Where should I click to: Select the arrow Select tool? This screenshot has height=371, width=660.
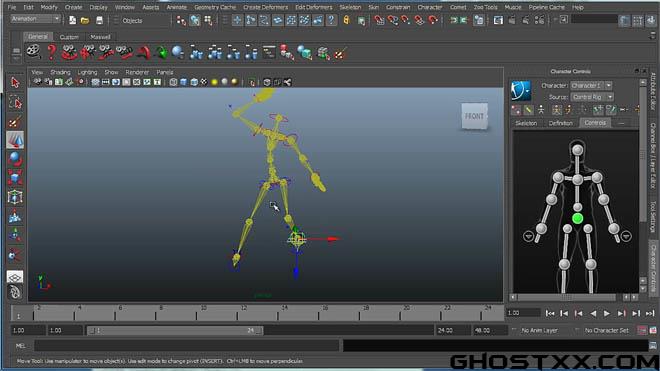(x=15, y=83)
